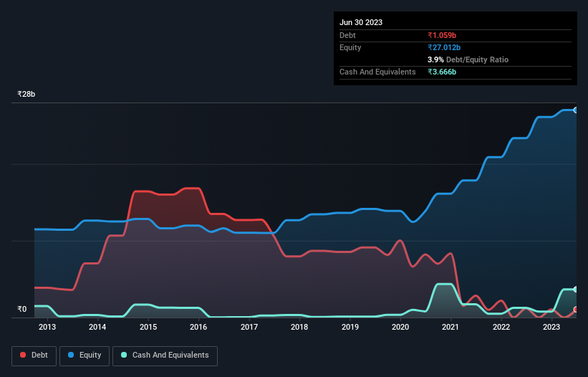588x377 pixels.
Task: Toggle the Debt series legend button
Action: (x=34, y=355)
